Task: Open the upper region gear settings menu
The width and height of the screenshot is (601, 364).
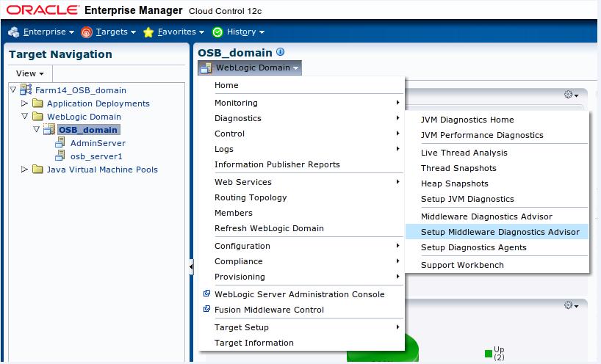Action: pos(571,95)
